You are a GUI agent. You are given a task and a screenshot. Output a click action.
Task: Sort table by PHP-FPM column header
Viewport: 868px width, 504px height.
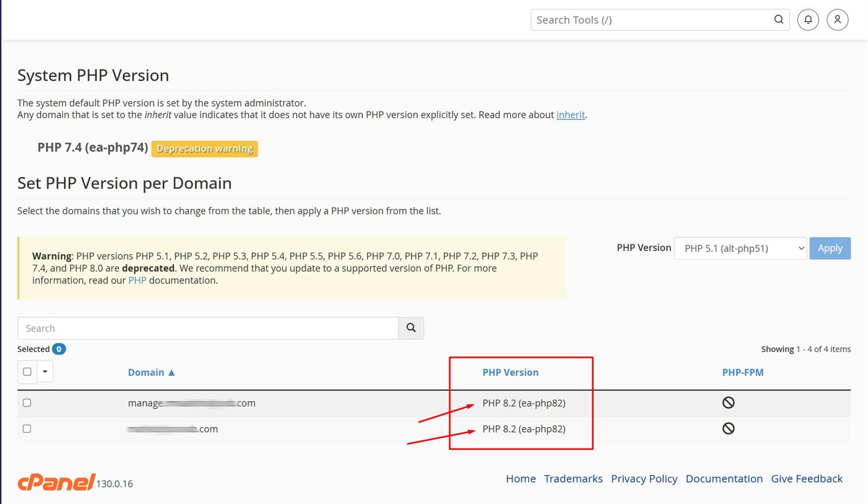point(742,372)
